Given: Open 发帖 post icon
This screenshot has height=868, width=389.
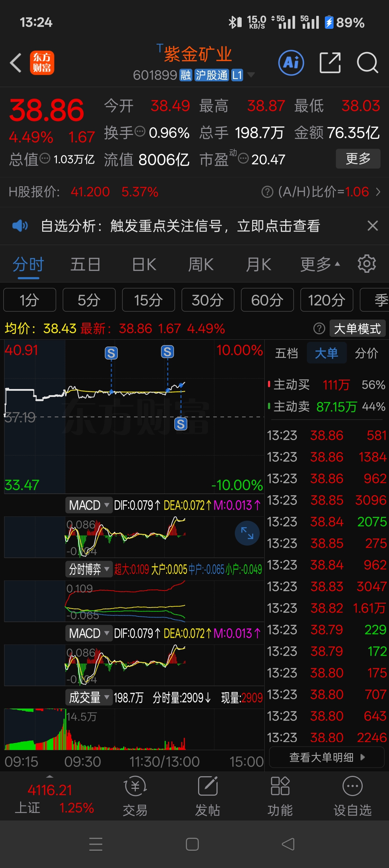Looking at the screenshot, I should (x=208, y=796).
